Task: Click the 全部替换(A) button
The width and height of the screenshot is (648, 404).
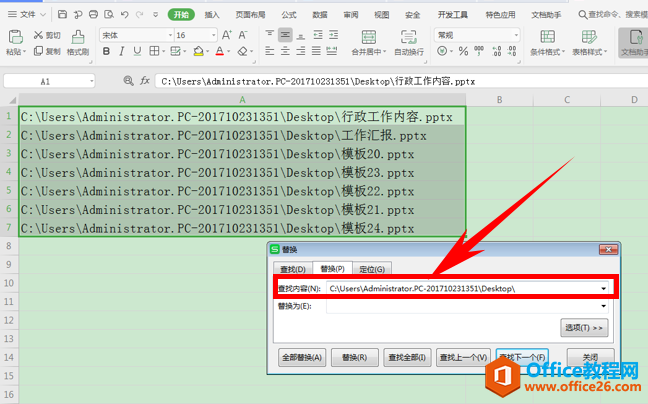Action: tap(302, 357)
